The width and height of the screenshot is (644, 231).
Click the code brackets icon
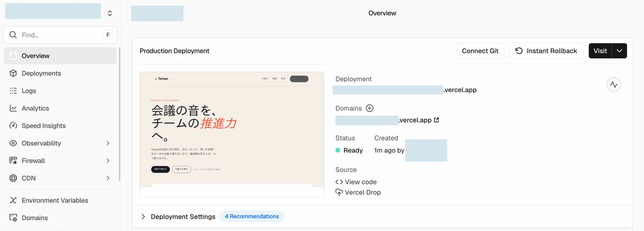point(339,182)
